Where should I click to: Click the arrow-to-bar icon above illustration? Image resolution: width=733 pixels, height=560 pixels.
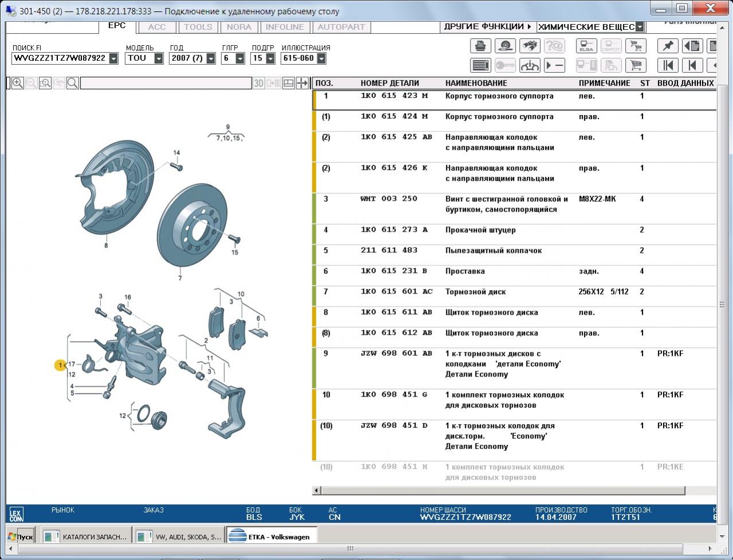pos(302,83)
